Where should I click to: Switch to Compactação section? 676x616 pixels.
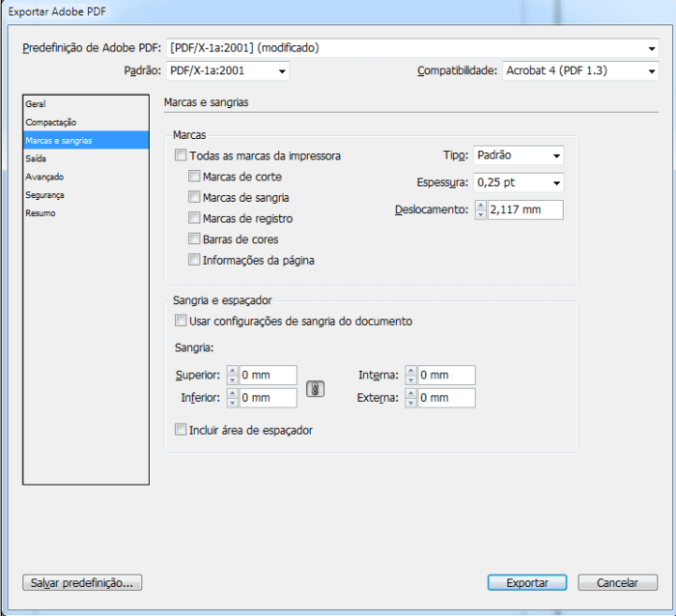click(86, 123)
